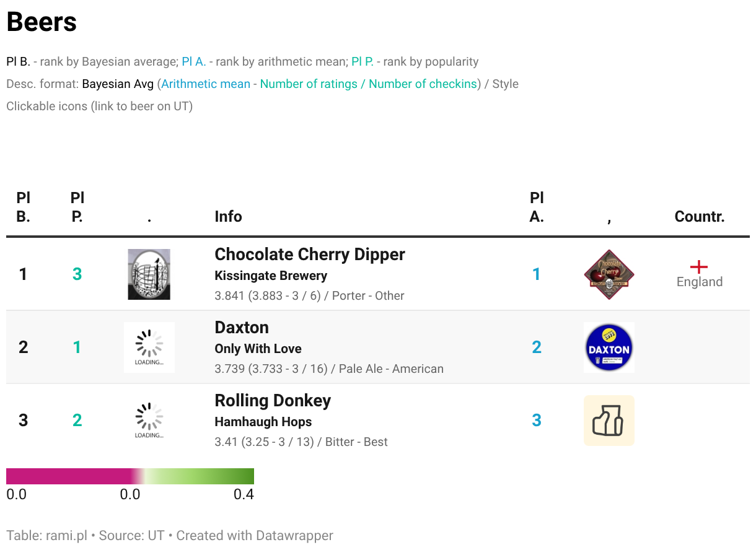Viewport: 756px width, 550px height.
Task: Select the Daxton beer title
Action: [242, 328]
